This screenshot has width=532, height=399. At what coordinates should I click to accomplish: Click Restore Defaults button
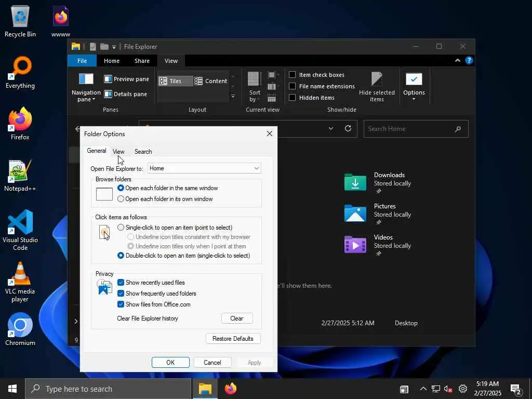point(233,339)
